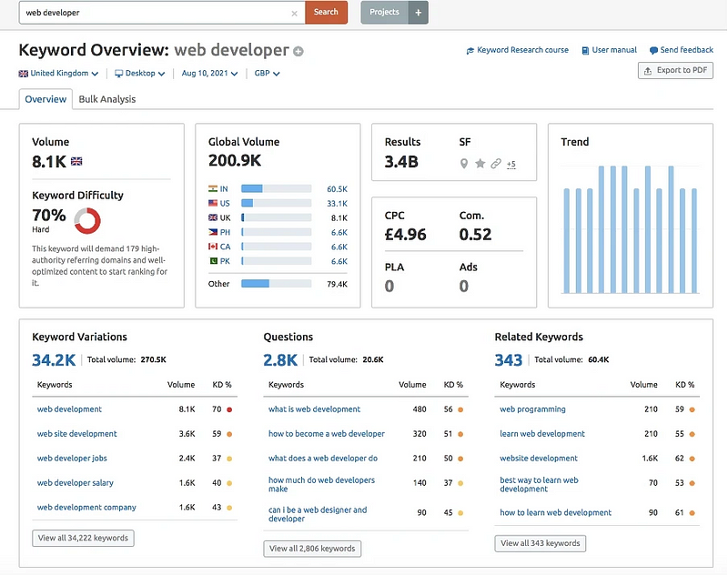Click the India flag in Global Volume
728x575 pixels.
(213, 188)
